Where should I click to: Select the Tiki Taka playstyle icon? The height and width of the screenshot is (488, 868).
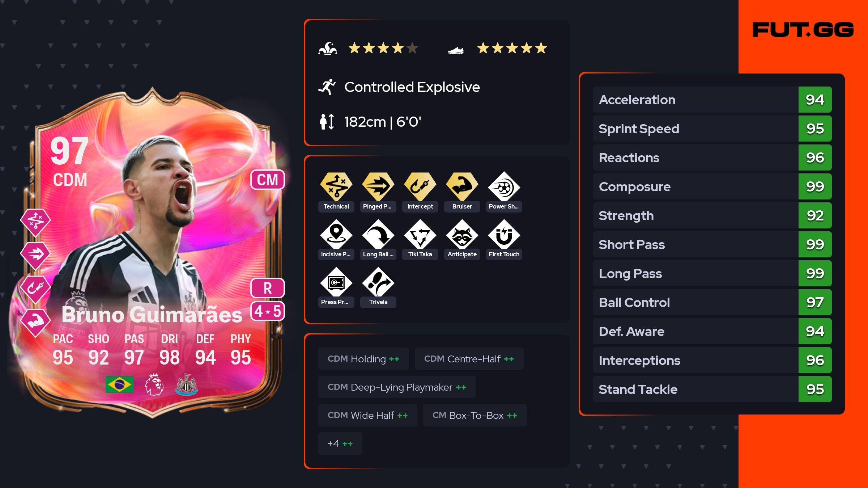[x=420, y=235]
